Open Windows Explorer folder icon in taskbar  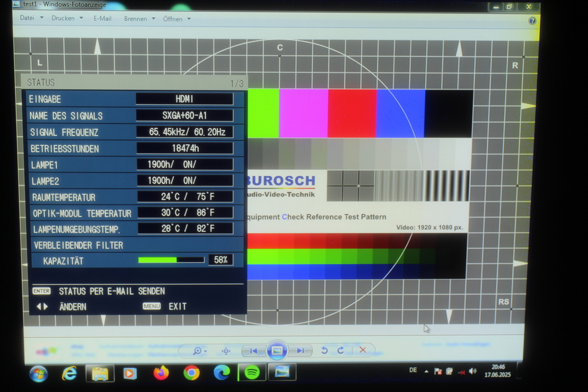click(x=100, y=373)
